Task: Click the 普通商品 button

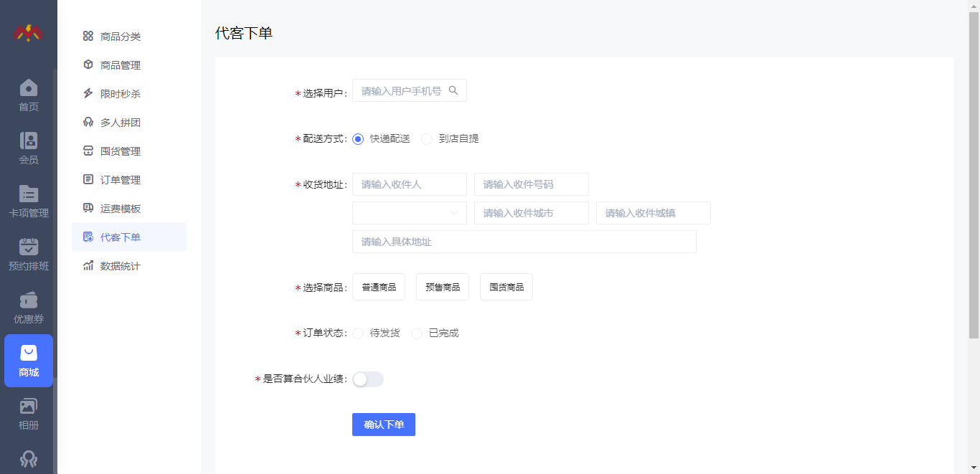Action: coord(379,287)
